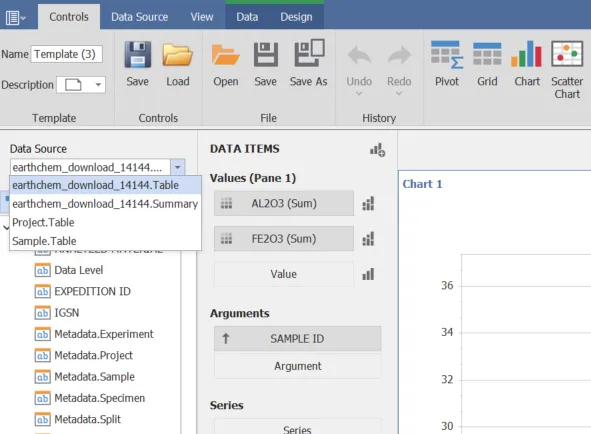Image resolution: width=591 pixels, height=434 pixels.
Task: Open a file using the Open icon
Action: tap(225, 55)
